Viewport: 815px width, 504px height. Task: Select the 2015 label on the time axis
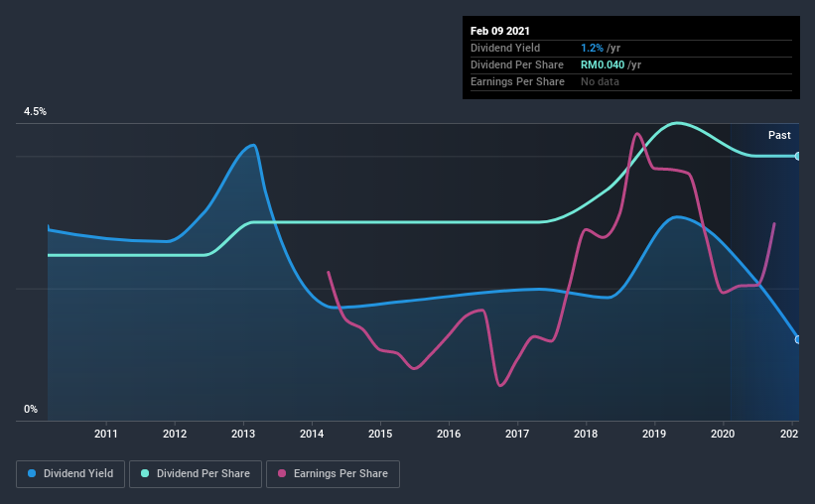(380, 434)
